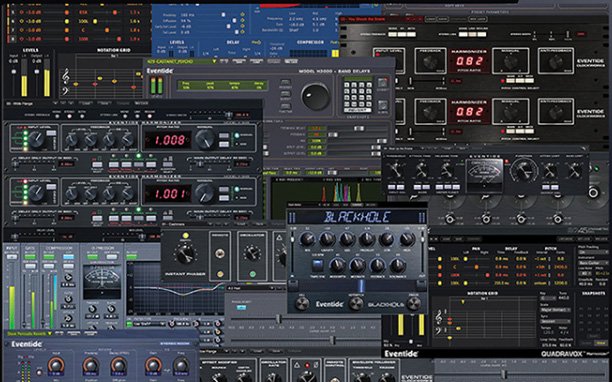This screenshot has width=612, height=382.
Task: Click the Freeze knob at Blackhole's bottom
Action: [x=414, y=303]
